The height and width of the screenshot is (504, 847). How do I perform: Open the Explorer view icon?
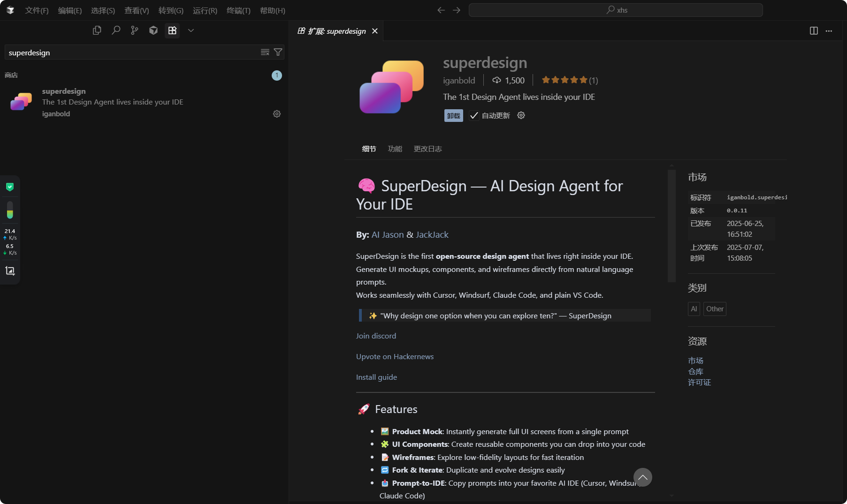97,30
